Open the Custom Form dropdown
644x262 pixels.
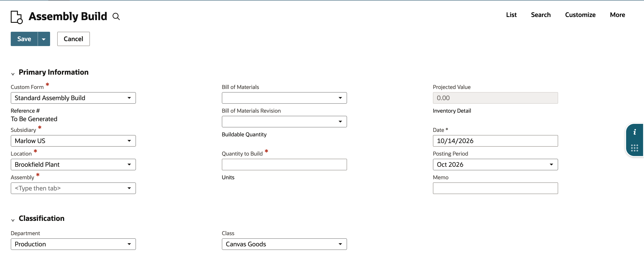coord(73,98)
